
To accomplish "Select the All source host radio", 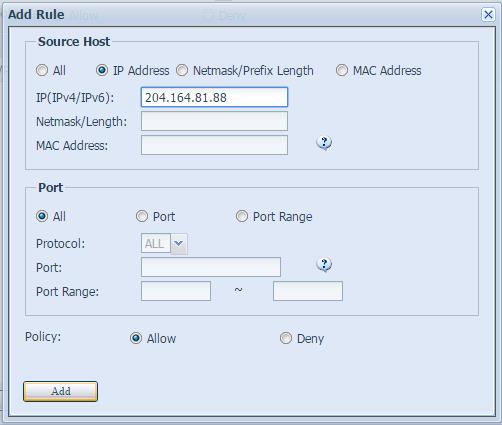I will pos(42,70).
